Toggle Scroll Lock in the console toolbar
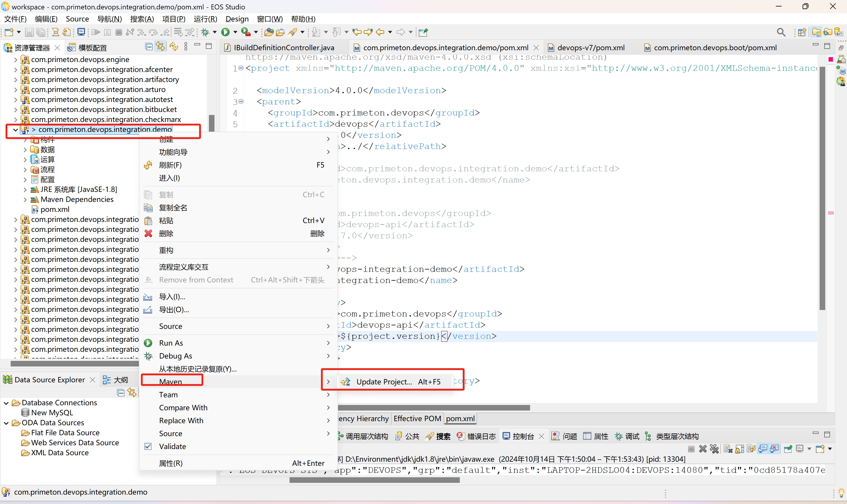847x504 pixels. tap(740, 449)
